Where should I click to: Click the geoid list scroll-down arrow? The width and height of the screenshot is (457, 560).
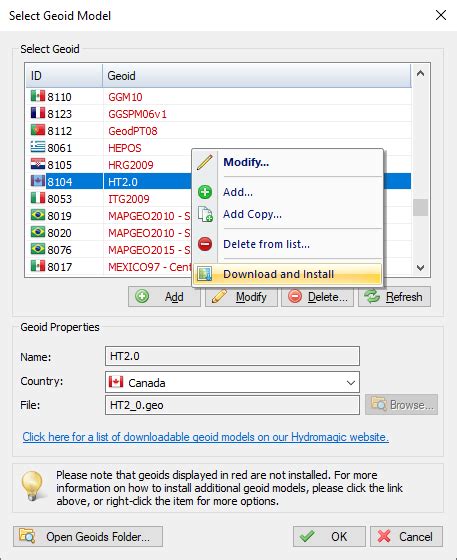point(421,268)
